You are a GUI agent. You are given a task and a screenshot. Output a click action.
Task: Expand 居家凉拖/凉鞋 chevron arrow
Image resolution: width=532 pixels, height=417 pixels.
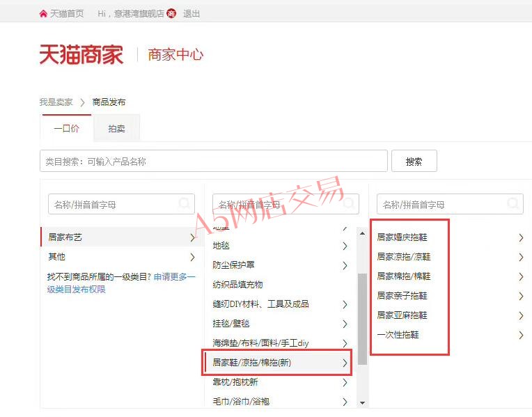521,257
